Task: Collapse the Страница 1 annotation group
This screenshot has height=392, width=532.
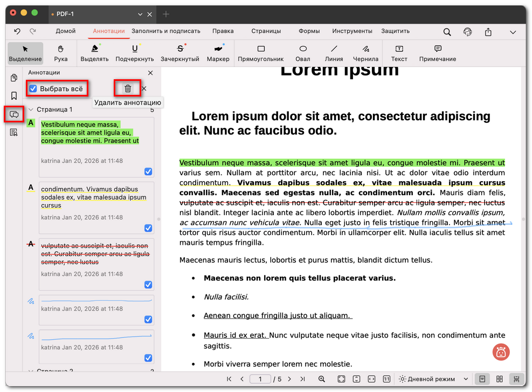Action: [31, 109]
